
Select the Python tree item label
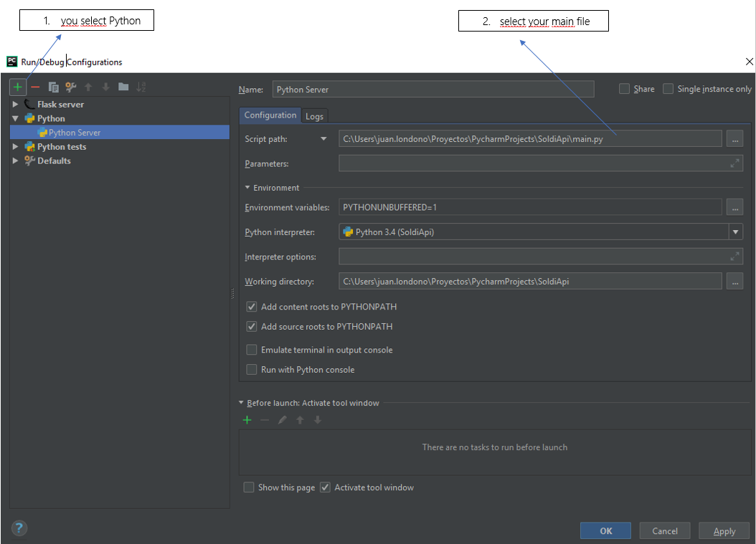pos(51,118)
